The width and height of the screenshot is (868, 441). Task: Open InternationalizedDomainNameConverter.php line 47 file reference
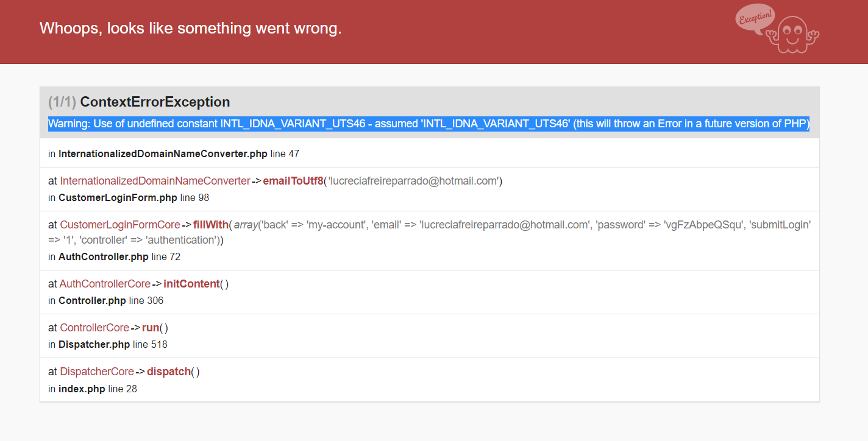163,153
